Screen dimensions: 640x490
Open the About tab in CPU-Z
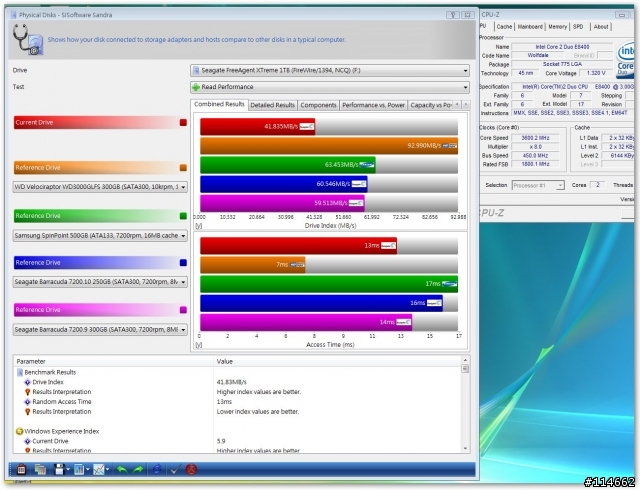[x=601, y=27]
